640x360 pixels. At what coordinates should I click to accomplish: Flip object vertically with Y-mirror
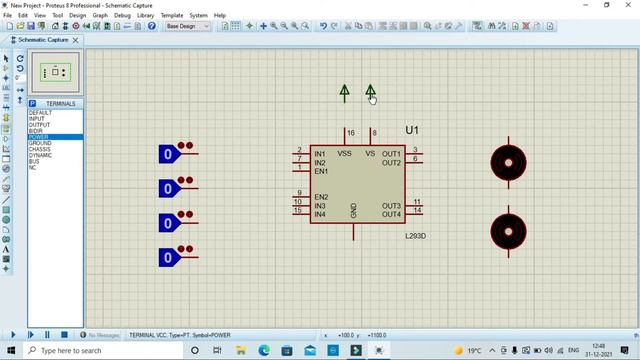click(x=20, y=100)
